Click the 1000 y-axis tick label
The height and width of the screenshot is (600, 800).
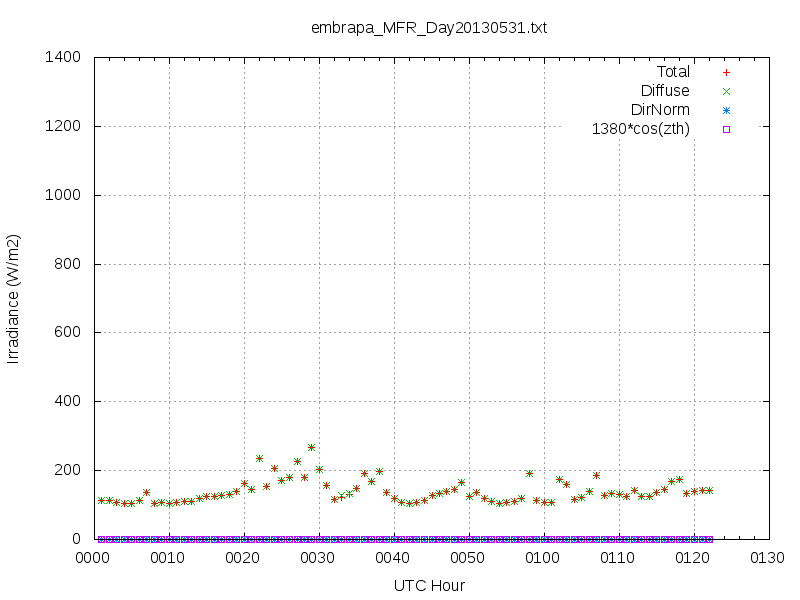click(x=63, y=195)
